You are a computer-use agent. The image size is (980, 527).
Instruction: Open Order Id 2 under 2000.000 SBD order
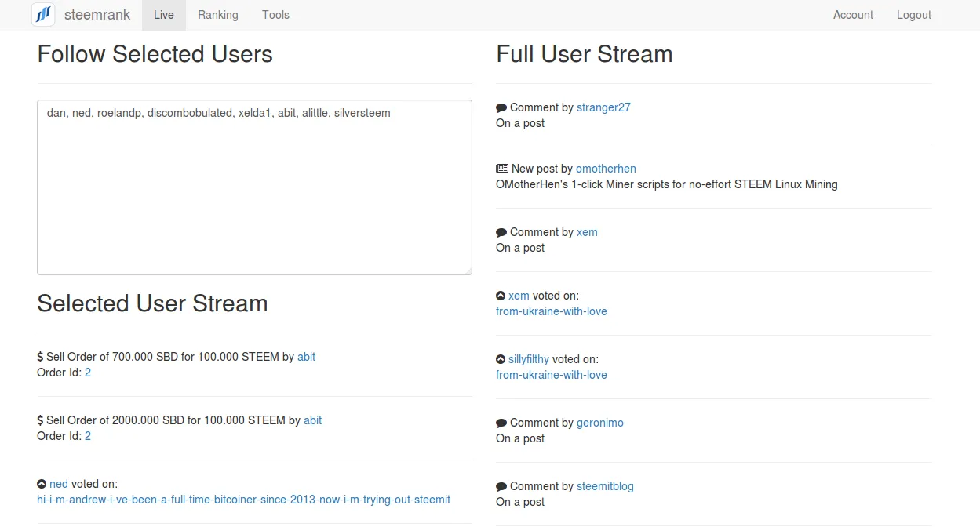(88, 436)
